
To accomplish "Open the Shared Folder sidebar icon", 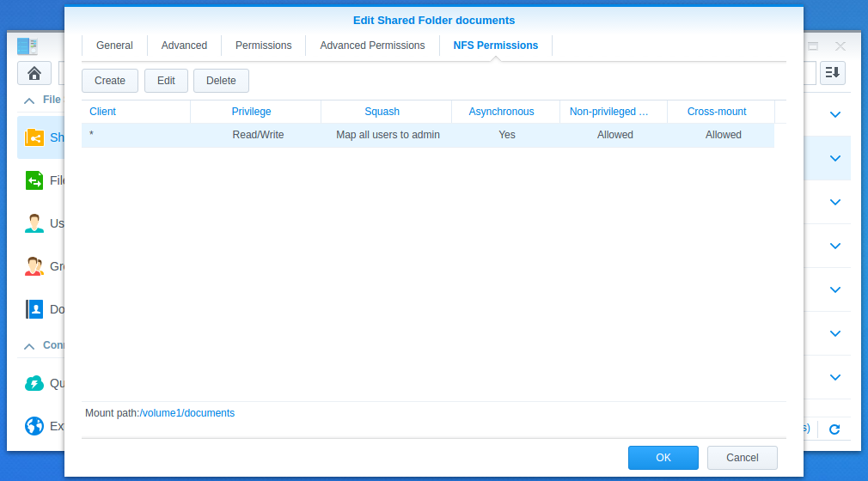I will click(34, 137).
